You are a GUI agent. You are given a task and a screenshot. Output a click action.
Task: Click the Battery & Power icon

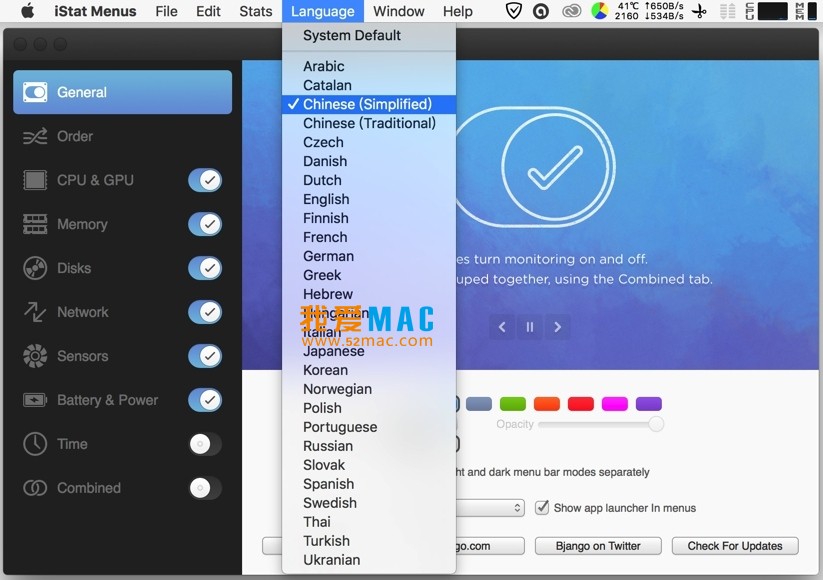coord(35,400)
